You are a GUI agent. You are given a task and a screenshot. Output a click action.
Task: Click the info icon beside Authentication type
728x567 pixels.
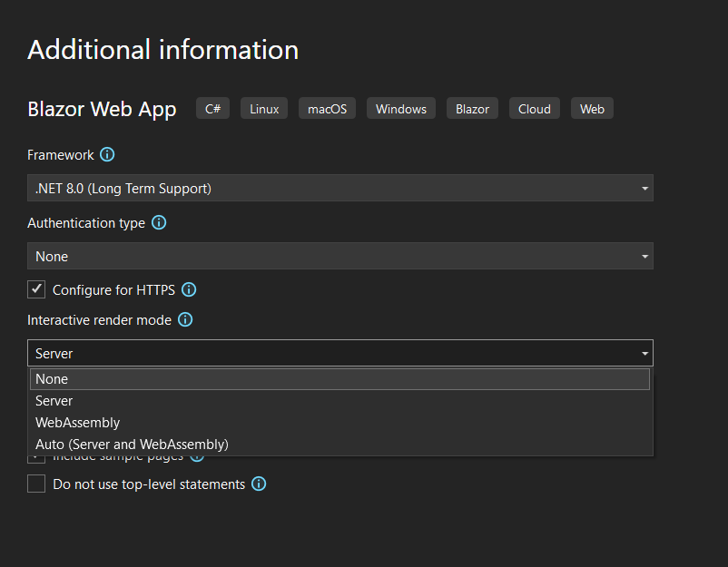(x=159, y=223)
